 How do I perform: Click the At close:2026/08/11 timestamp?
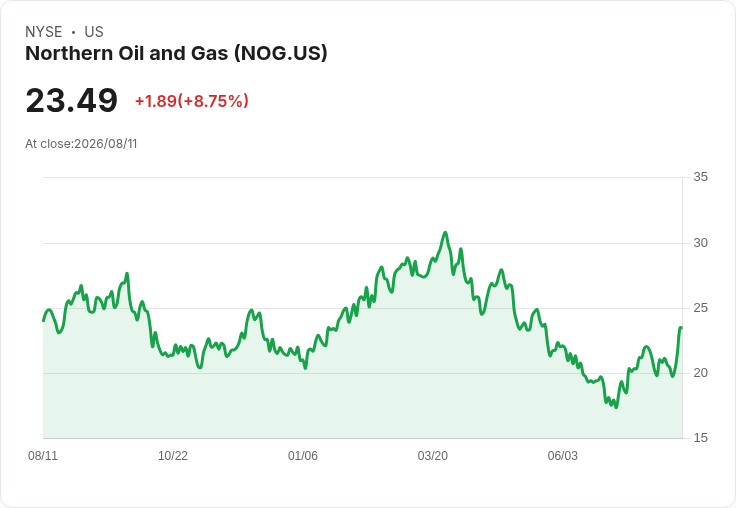[x=81, y=144]
